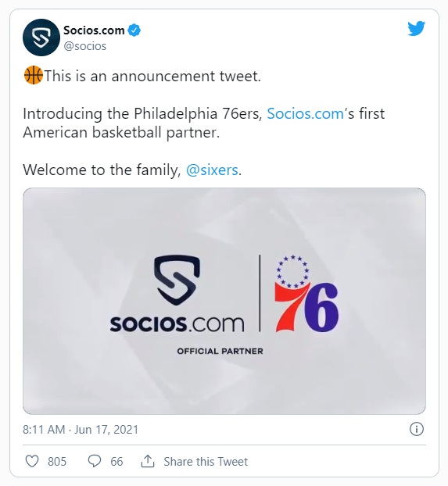The image size is (448, 486).
Task: Open the @socios handle link
Action: (85, 46)
